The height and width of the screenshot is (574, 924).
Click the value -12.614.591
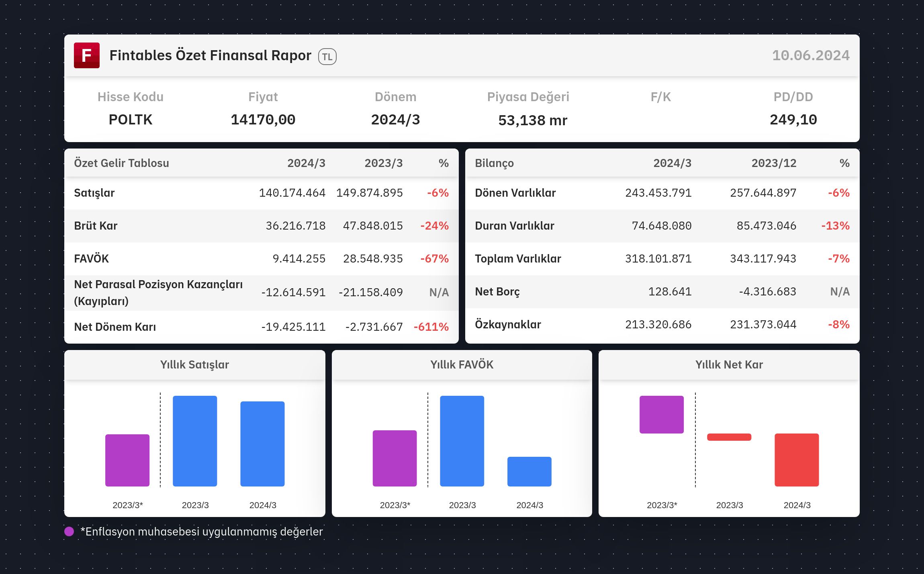[293, 292]
